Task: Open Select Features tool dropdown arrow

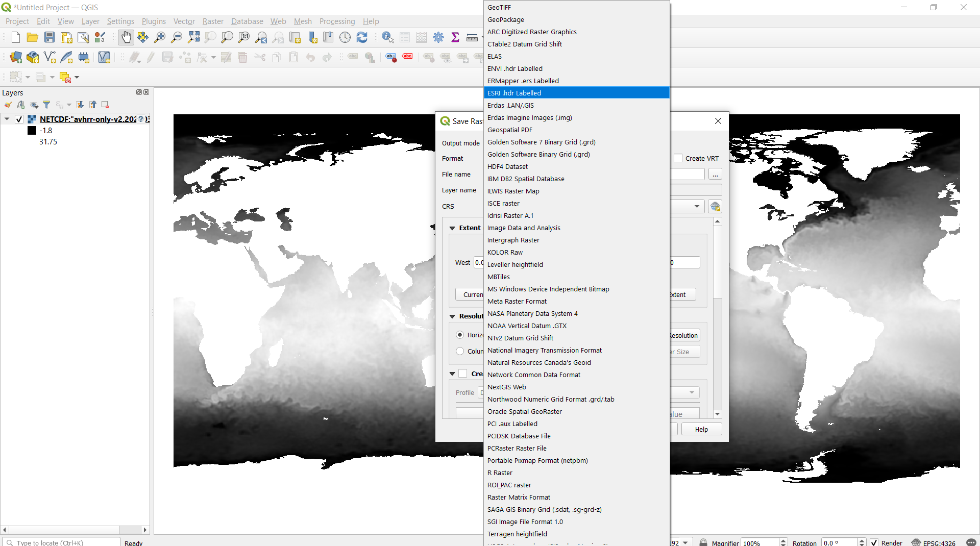Action: 28,78
